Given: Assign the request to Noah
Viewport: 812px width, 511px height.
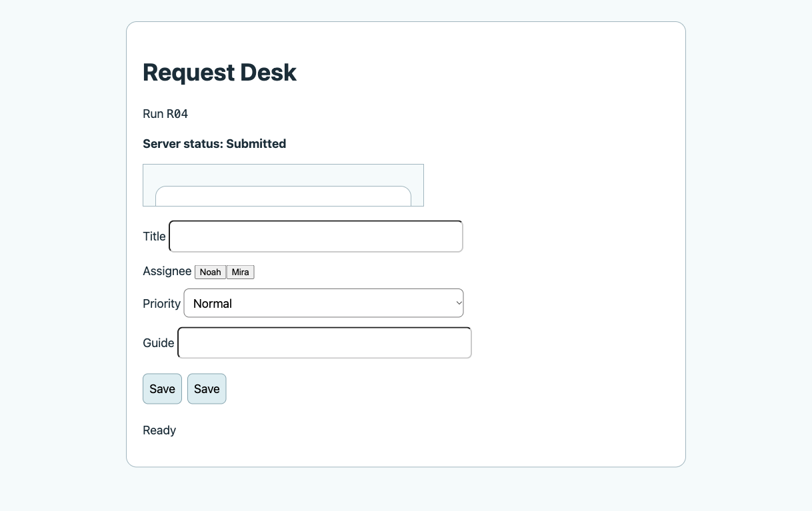Looking at the screenshot, I should point(211,272).
